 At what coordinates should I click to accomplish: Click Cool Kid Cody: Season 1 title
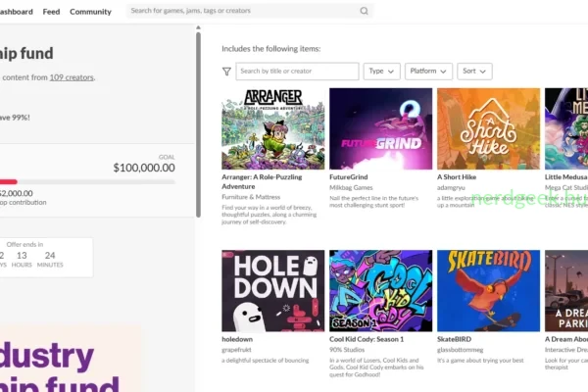(x=367, y=339)
